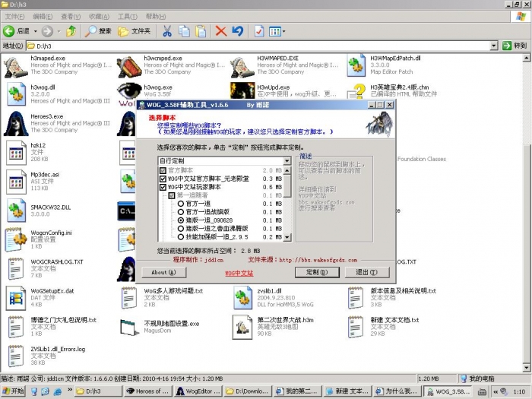532x399 pixels.
Task: Click the Properties checkmark icon
Action: click(259, 31)
